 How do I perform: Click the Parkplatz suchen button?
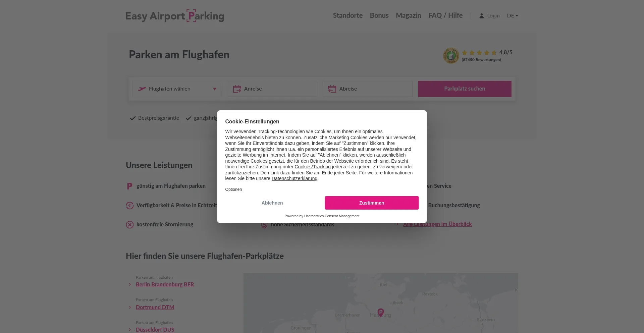465,89
